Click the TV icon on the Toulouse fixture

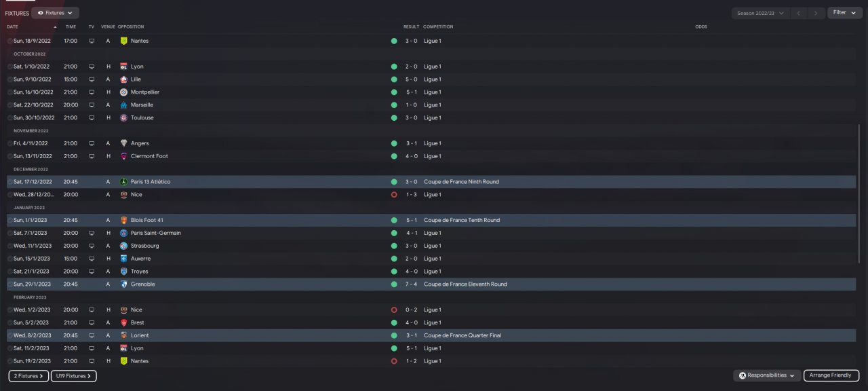[92, 118]
